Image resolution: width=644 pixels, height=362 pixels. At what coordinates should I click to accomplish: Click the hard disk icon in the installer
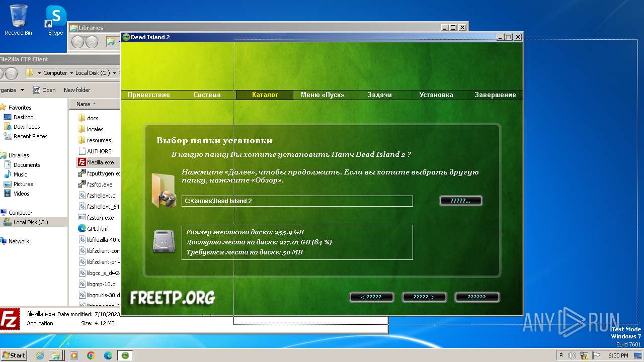pyautogui.click(x=164, y=242)
